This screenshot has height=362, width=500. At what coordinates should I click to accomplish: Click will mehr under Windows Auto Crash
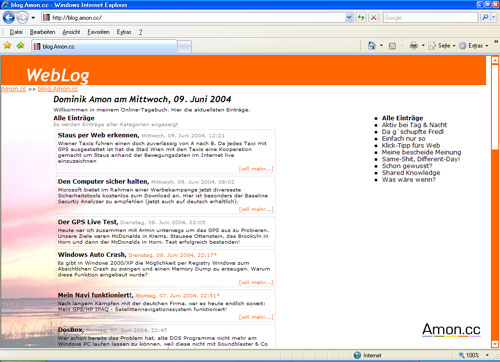click(256, 282)
